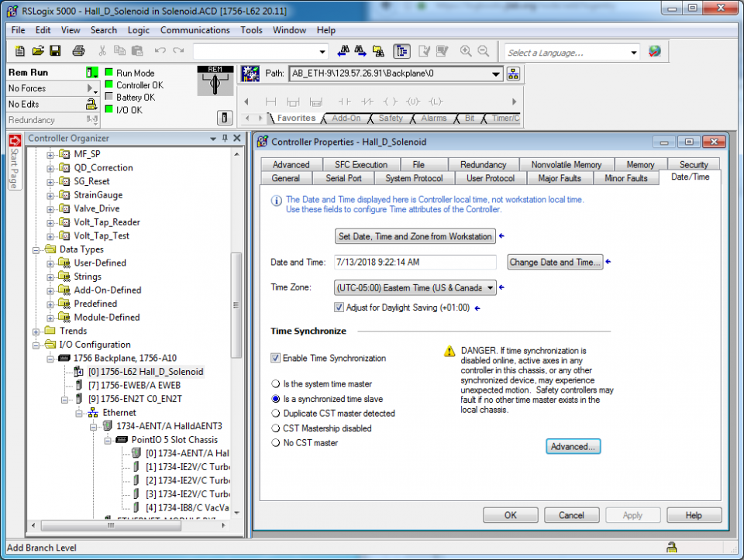Click OK in Controller Properties
This screenshot has width=744, height=560.
point(511,515)
